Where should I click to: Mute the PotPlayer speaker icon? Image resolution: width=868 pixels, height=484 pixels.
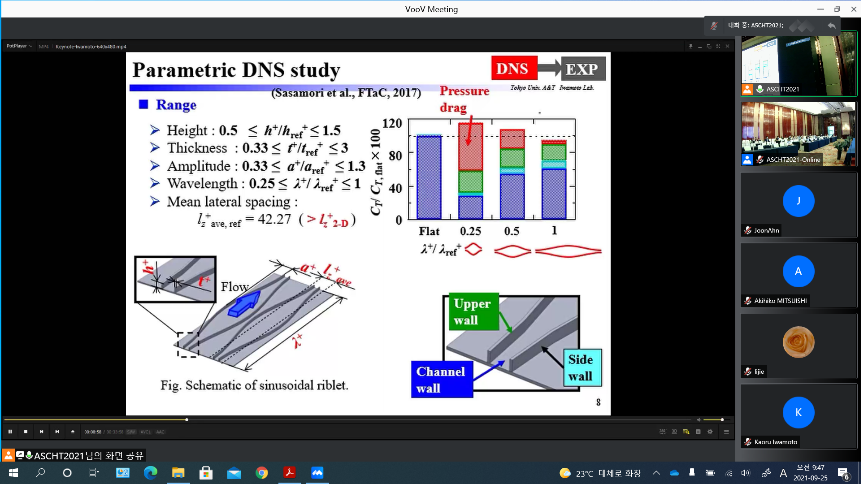(x=699, y=420)
